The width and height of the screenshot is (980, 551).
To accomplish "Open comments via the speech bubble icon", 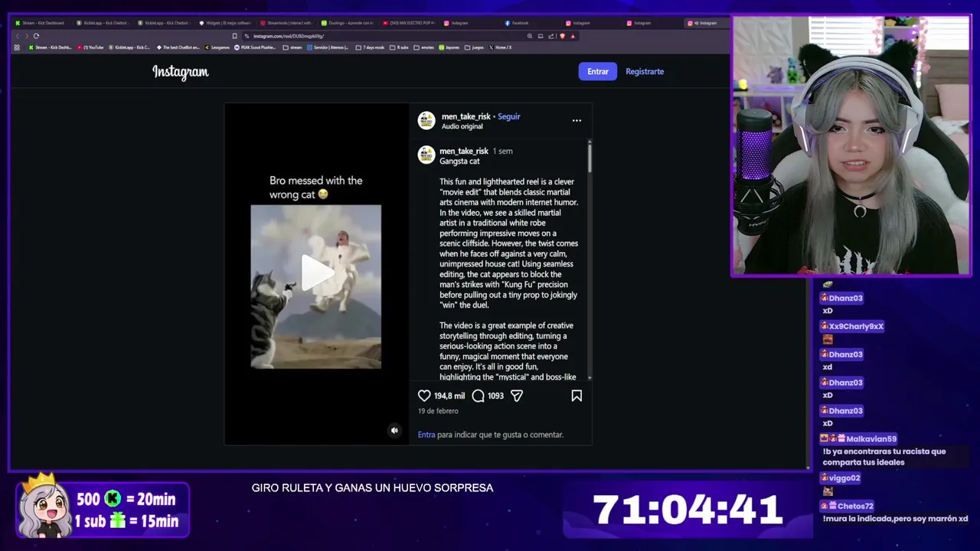I will click(x=478, y=396).
